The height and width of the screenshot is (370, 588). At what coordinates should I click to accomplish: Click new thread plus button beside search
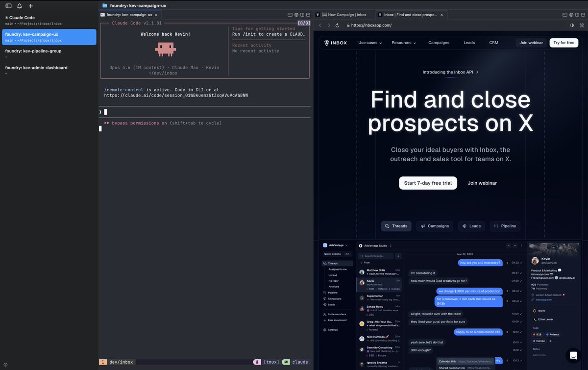(398, 256)
